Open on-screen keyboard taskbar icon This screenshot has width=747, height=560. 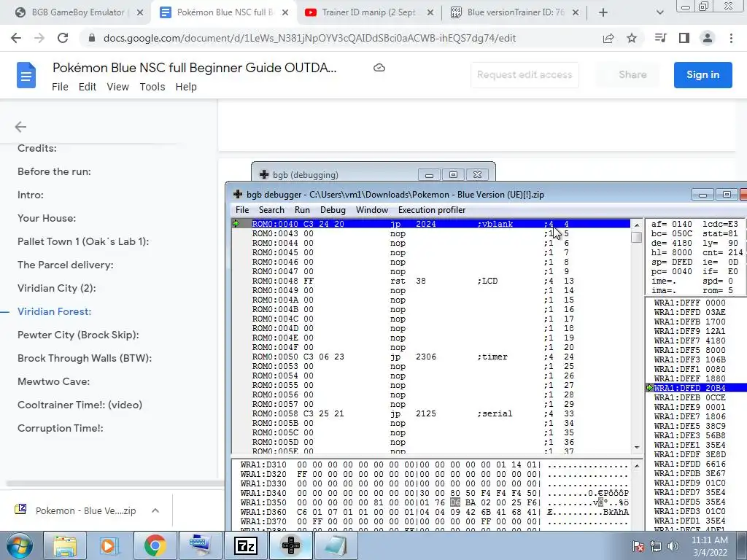200,545
